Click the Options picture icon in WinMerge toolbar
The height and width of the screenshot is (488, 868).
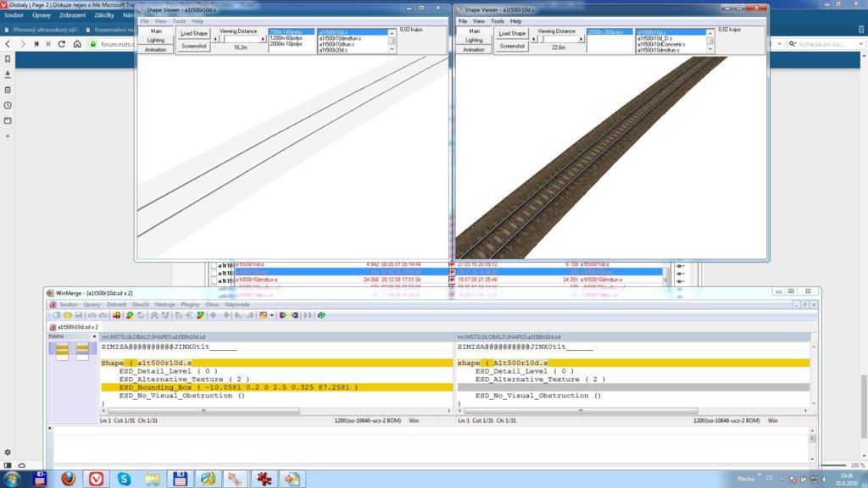pos(263,315)
